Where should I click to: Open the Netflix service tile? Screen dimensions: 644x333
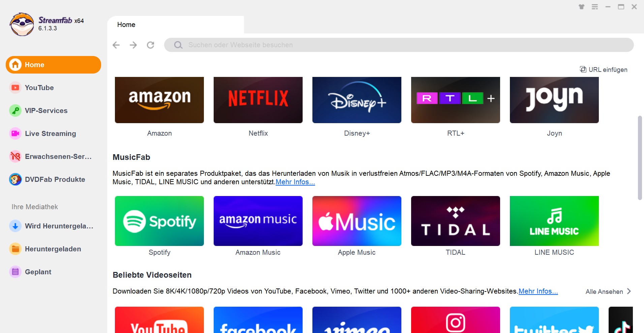pos(258,100)
